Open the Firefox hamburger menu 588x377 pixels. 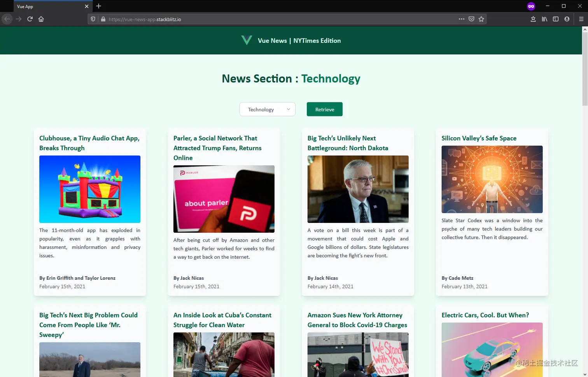[x=581, y=19]
